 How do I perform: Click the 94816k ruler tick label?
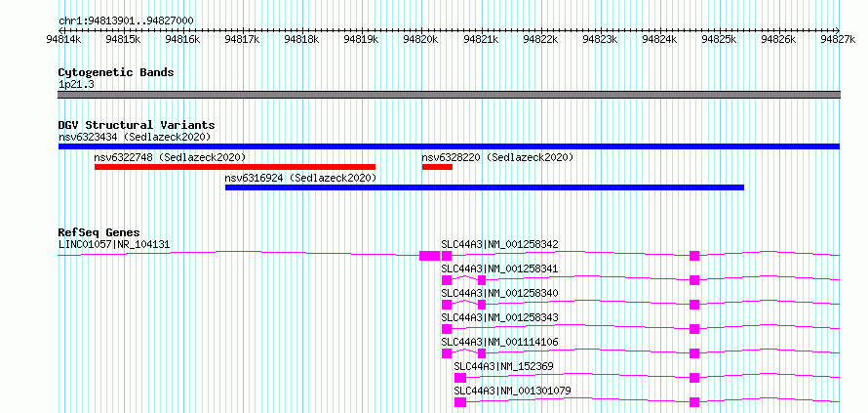coord(182,39)
